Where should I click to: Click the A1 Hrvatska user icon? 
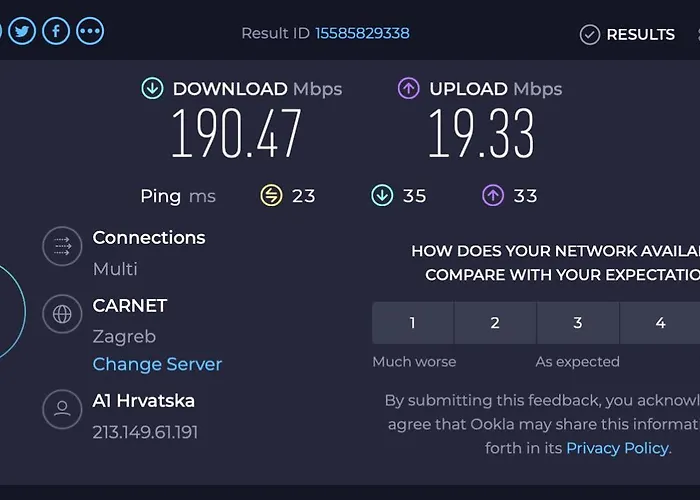click(62, 409)
